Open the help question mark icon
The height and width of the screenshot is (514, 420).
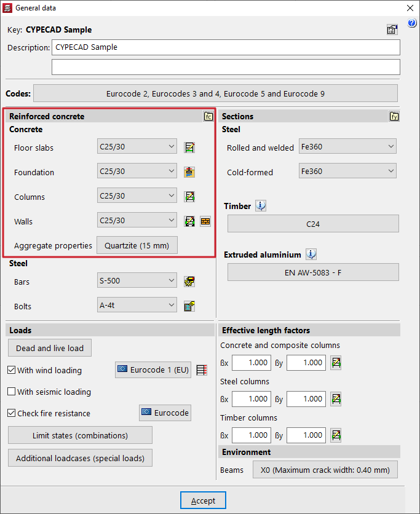point(412,23)
